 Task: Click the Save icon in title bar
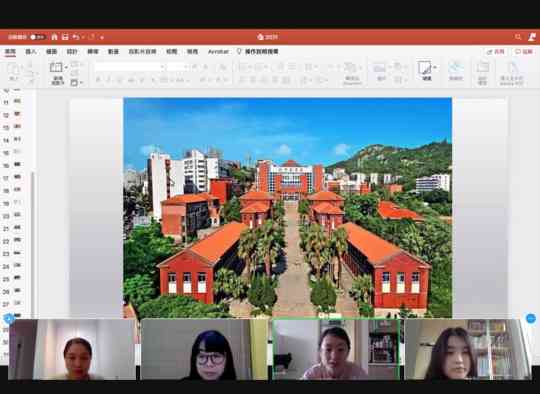(65, 37)
